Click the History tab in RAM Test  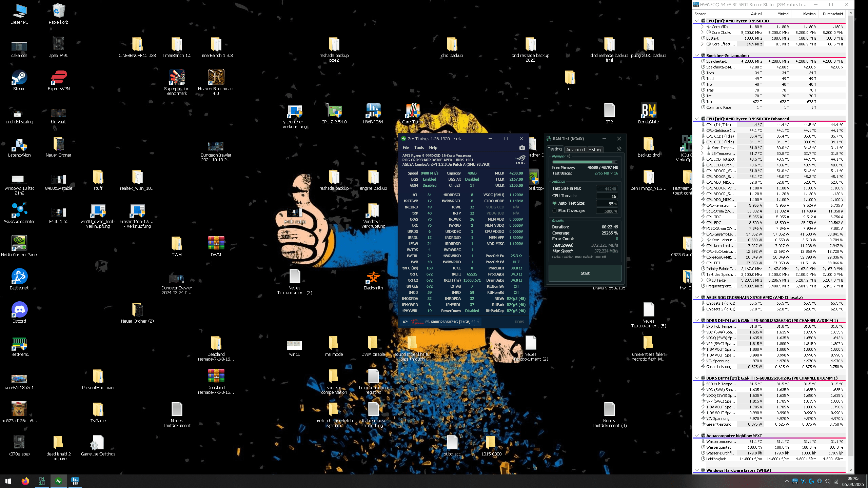595,149
